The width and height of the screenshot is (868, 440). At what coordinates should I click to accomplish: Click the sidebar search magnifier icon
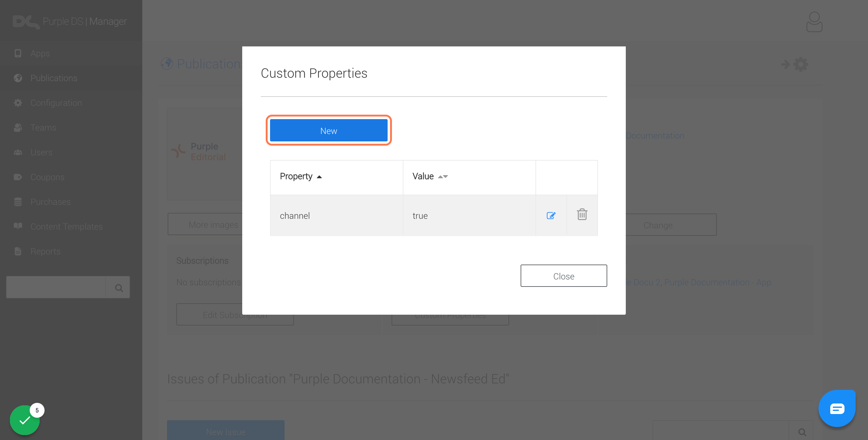[118, 287]
